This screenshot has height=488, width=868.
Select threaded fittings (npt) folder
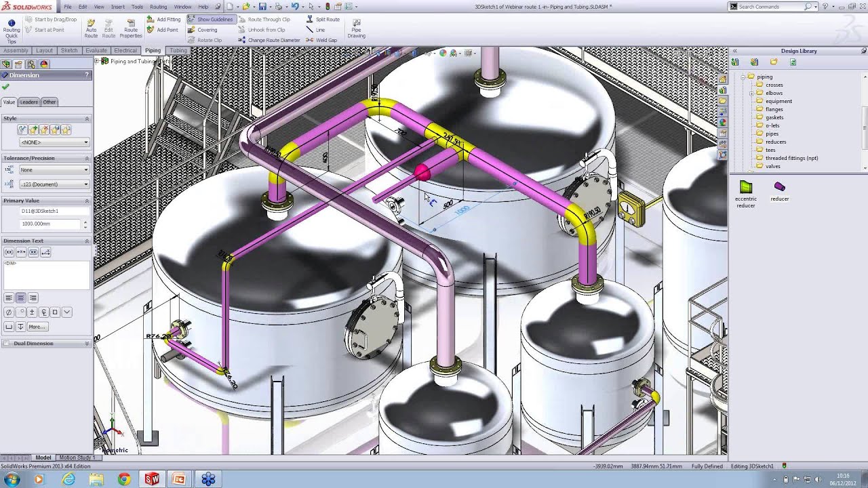pyautogui.click(x=791, y=158)
